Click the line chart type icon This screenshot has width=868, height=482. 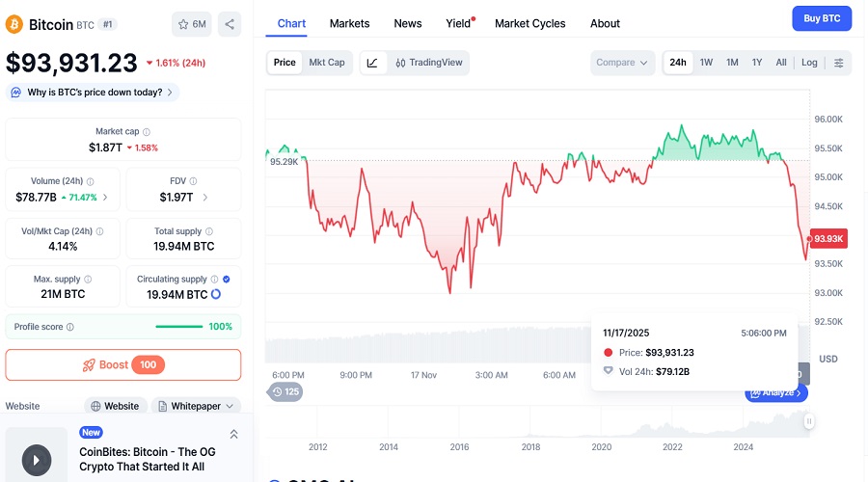[x=373, y=63]
